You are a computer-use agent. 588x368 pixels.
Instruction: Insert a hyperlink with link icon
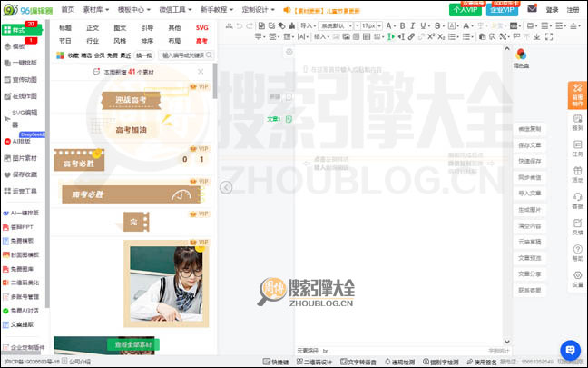click(x=411, y=36)
